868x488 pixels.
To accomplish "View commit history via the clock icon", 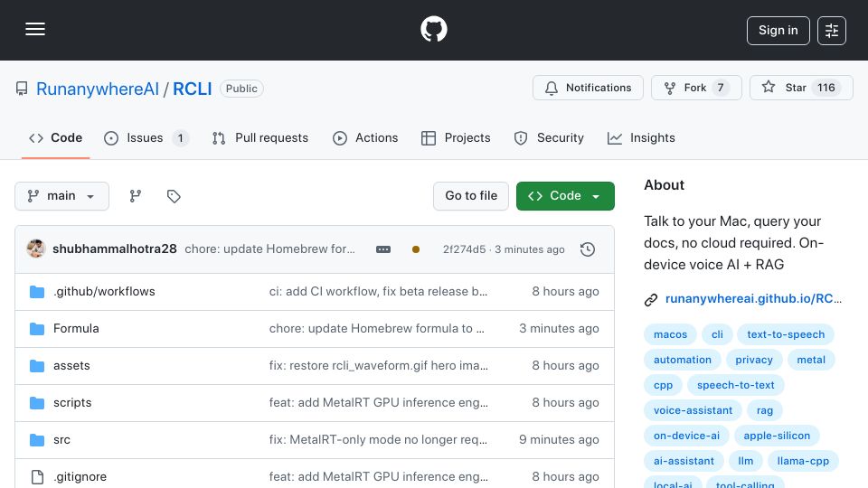I will click(x=588, y=249).
